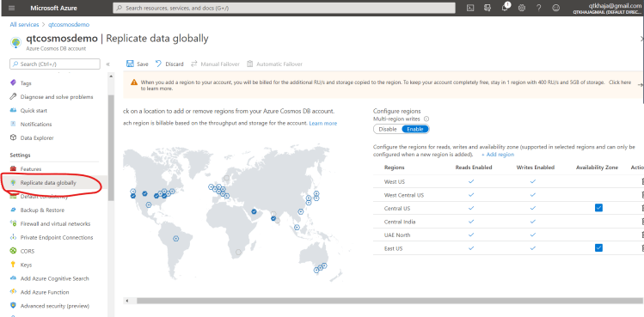Screen dimensions: 644x317
Task: Click the Regions column header
Action: pos(395,168)
